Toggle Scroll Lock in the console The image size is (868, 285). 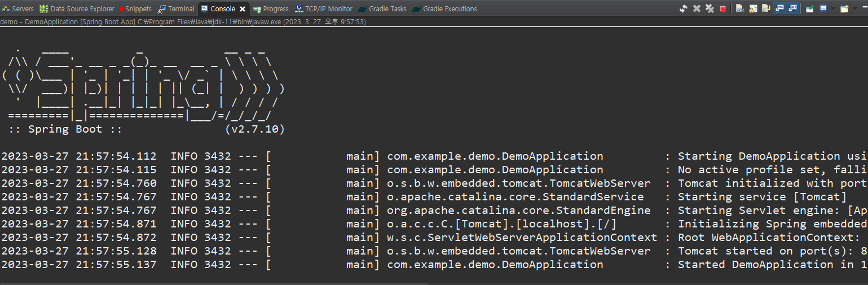coord(753,8)
